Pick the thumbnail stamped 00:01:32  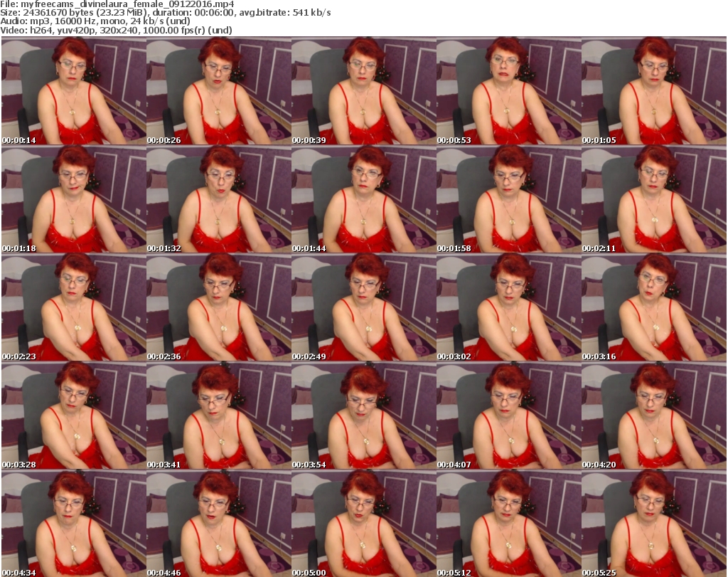click(219, 198)
